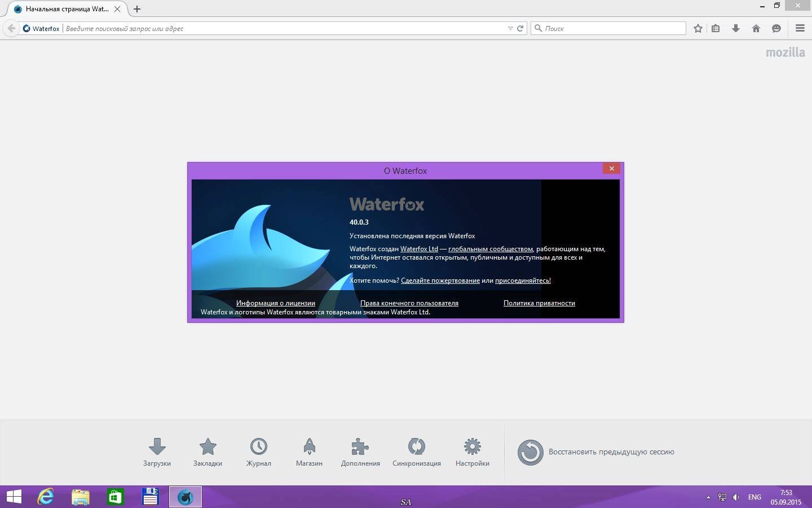Open the глобальным сообществом link
This screenshot has width=812, height=508.
pos(491,249)
